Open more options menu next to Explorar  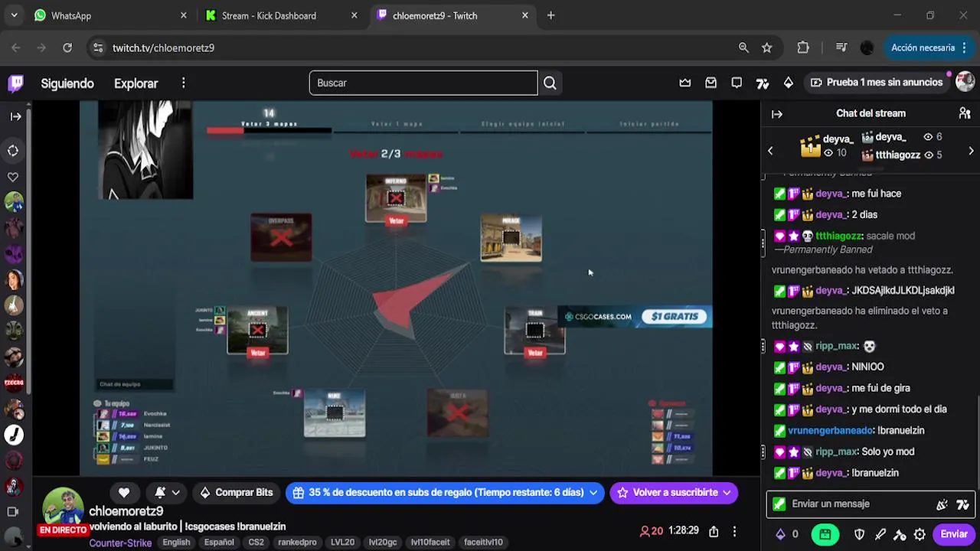tap(183, 83)
